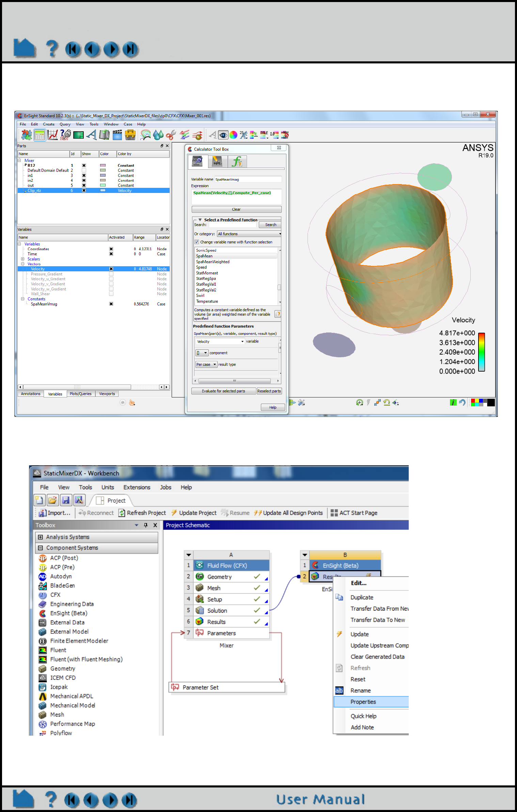Select the text annotation 'A' icon
The image size is (517, 812).
[91, 135]
